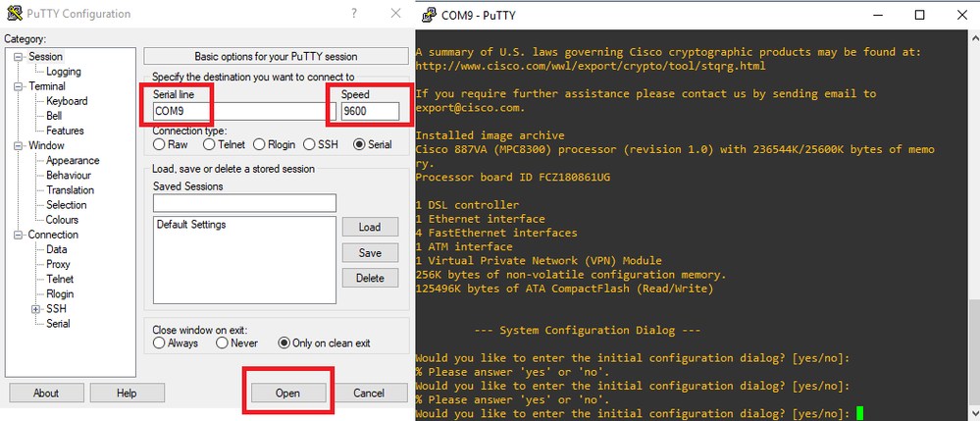Choose Telnet connection type radio button
This screenshot has width=980, height=421.
point(208,144)
